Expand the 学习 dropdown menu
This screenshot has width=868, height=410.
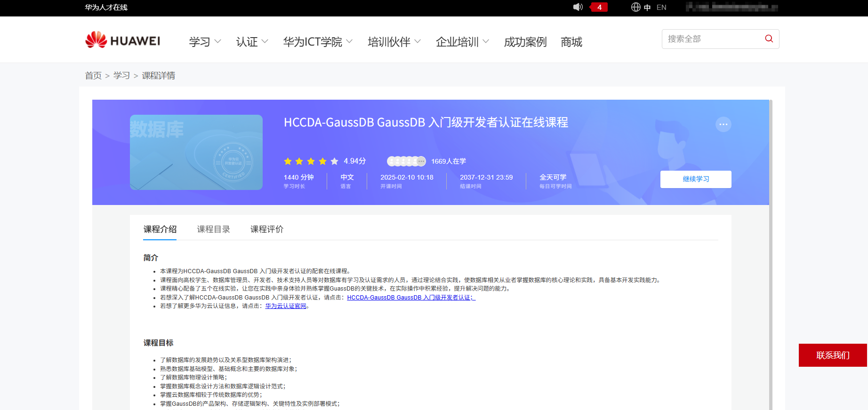(x=205, y=42)
